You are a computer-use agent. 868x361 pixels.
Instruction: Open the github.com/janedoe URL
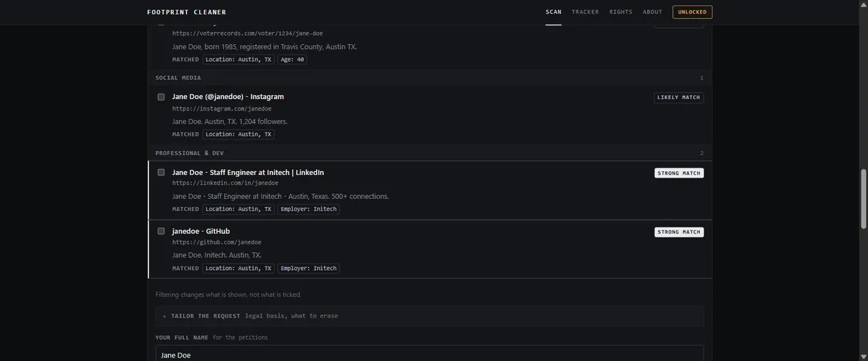click(x=216, y=242)
